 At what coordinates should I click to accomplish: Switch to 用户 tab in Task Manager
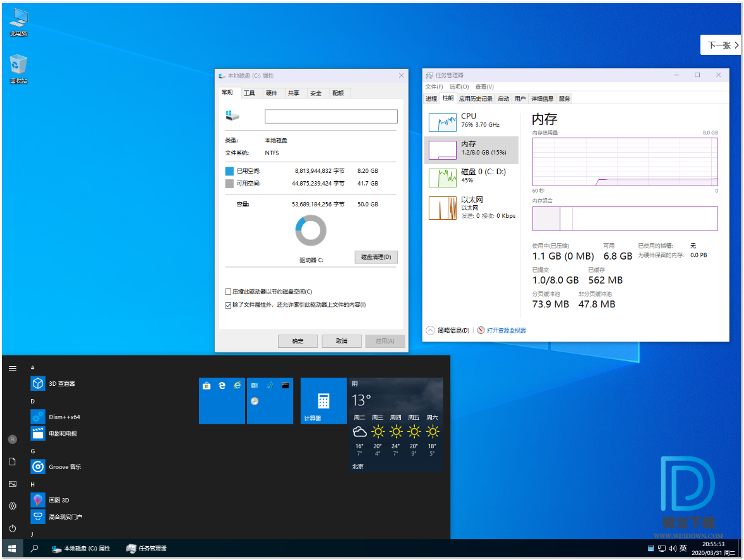[x=520, y=98]
